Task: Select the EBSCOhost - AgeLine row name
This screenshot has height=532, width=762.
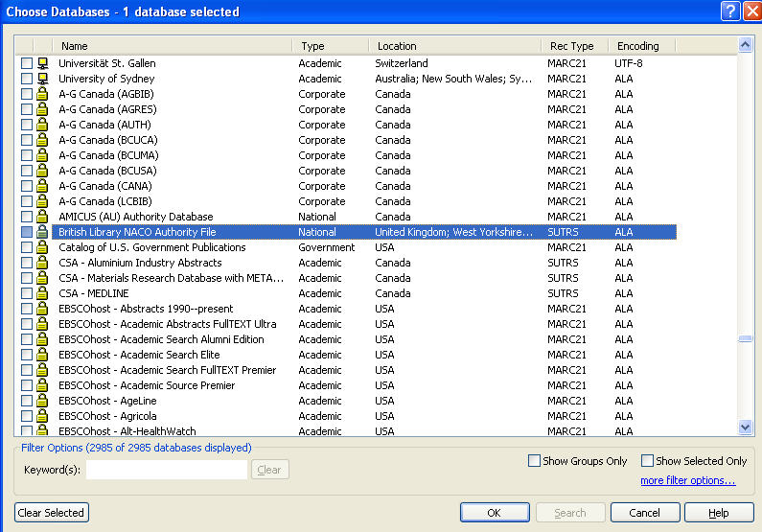Action: [x=107, y=401]
